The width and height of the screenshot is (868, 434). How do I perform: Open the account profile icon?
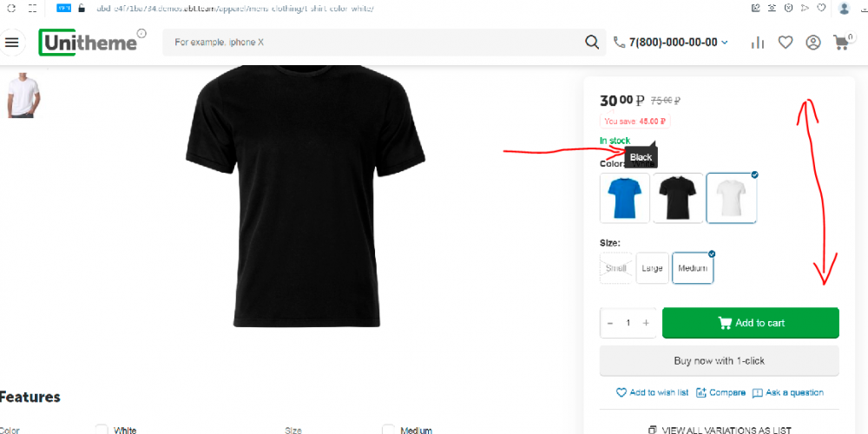[813, 43]
